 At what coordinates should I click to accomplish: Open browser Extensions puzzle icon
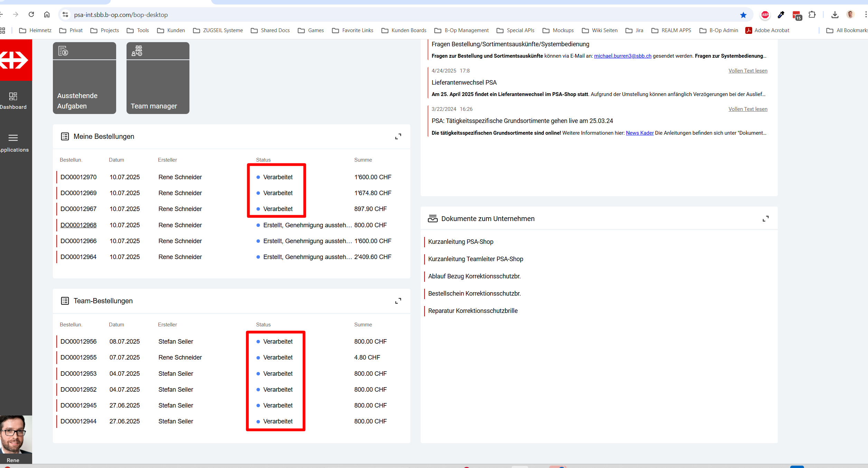pos(812,15)
